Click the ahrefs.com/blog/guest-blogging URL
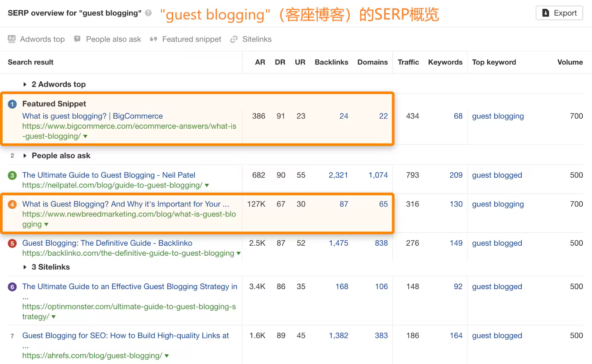Image resolution: width=592 pixels, height=364 pixels. click(x=92, y=356)
